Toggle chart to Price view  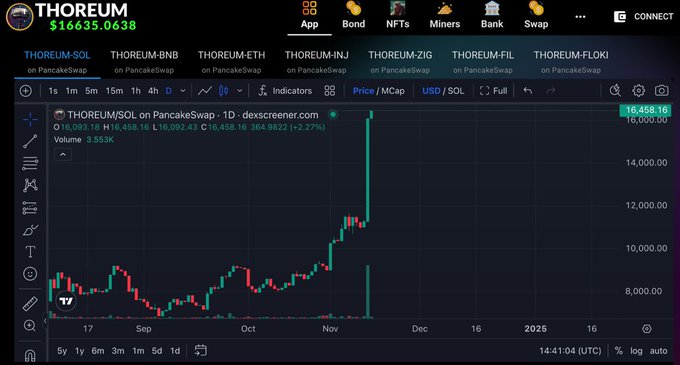tap(363, 91)
